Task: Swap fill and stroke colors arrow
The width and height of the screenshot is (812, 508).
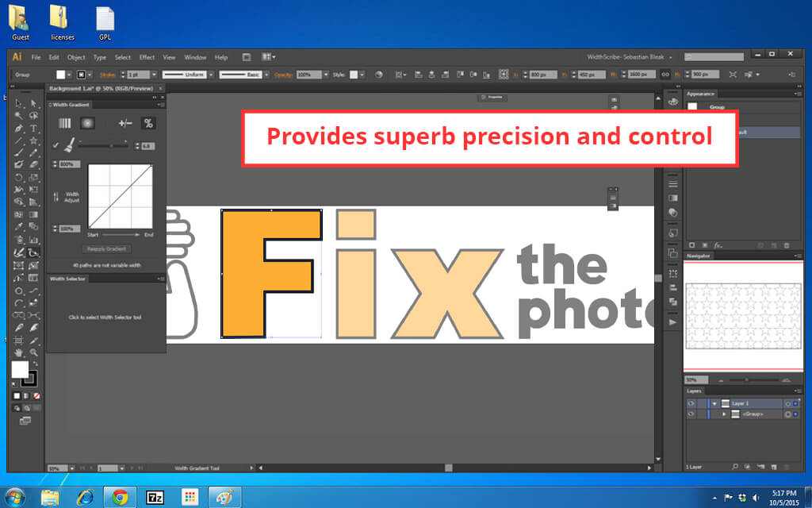Action: [x=35, y=364]
